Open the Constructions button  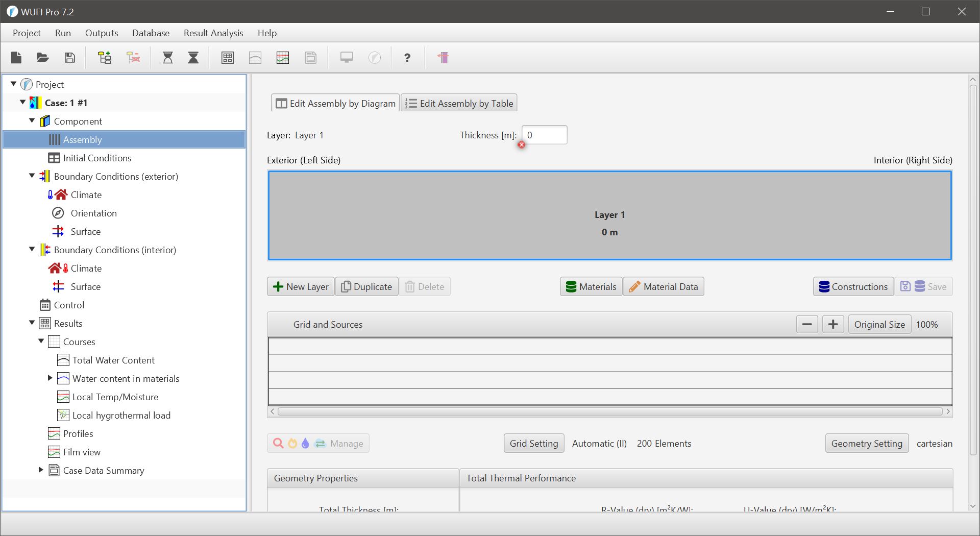pos(853,287)
